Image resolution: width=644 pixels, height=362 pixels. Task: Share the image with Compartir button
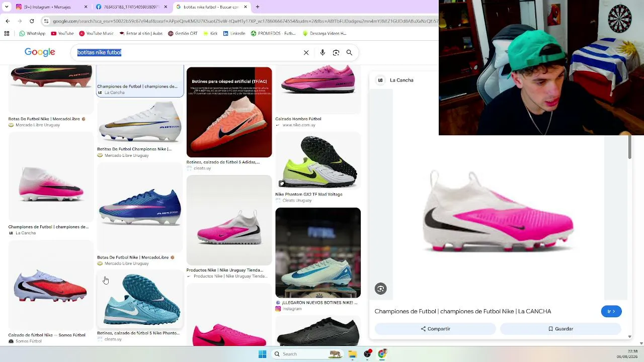[x=436, y=329]
